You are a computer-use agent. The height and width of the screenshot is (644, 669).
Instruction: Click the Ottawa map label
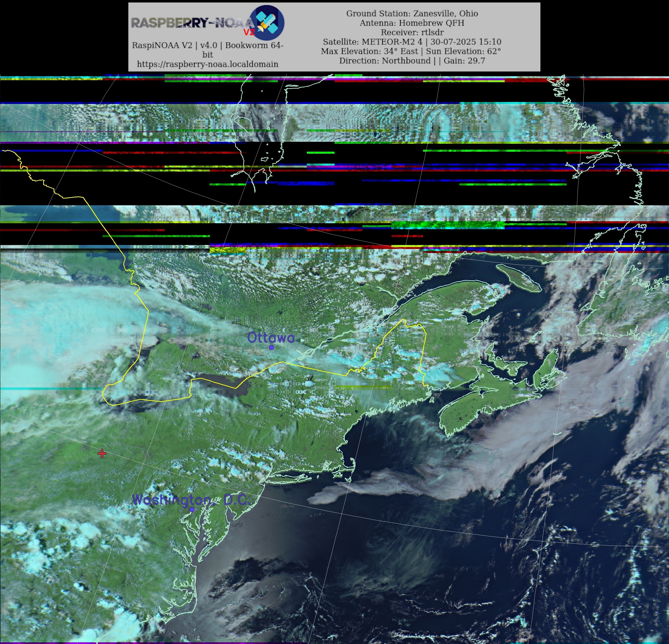point(271,338)
